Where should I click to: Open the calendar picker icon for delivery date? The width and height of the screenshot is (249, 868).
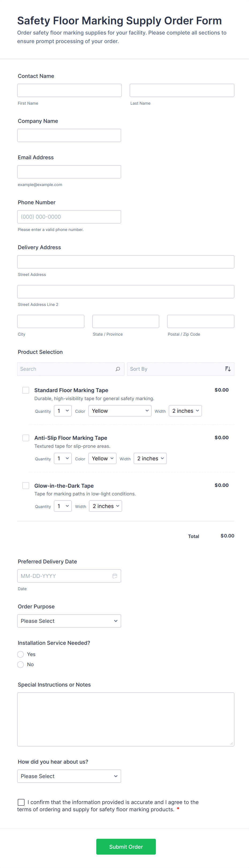[x=115, y=576]
